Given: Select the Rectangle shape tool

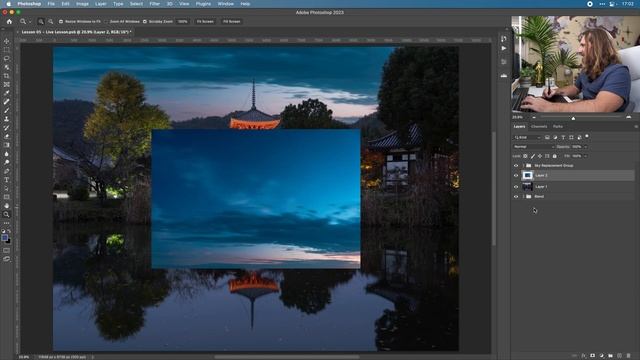Looking at the screenshot, I should 7,197.
